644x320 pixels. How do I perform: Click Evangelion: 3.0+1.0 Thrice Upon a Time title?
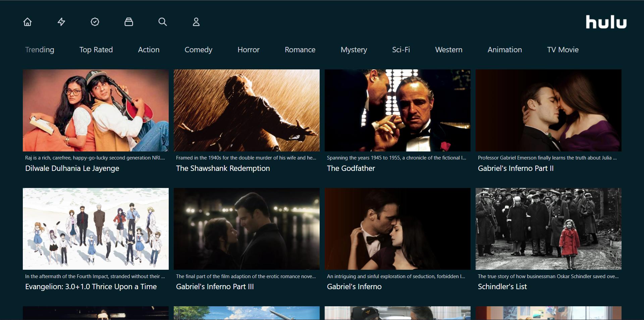pos(91,286)
